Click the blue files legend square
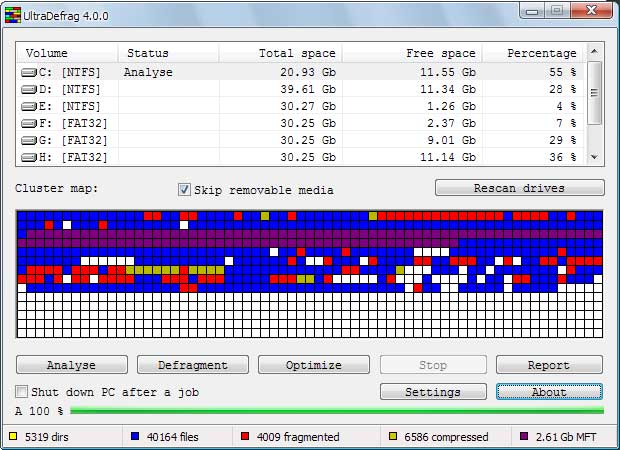 tap(135, 436)
